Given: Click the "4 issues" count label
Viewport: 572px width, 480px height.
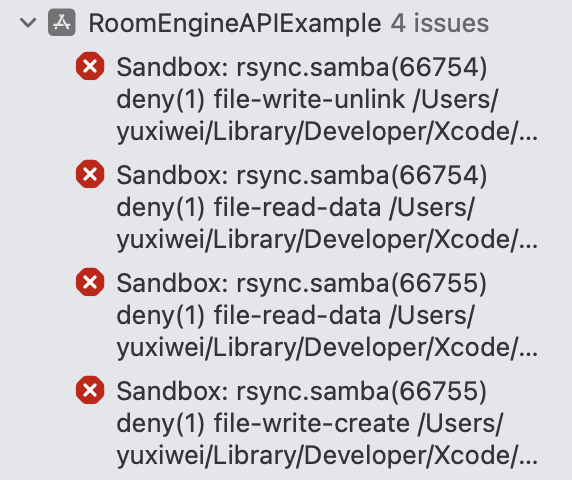Looking at the screenshot, I should [440, 23].
